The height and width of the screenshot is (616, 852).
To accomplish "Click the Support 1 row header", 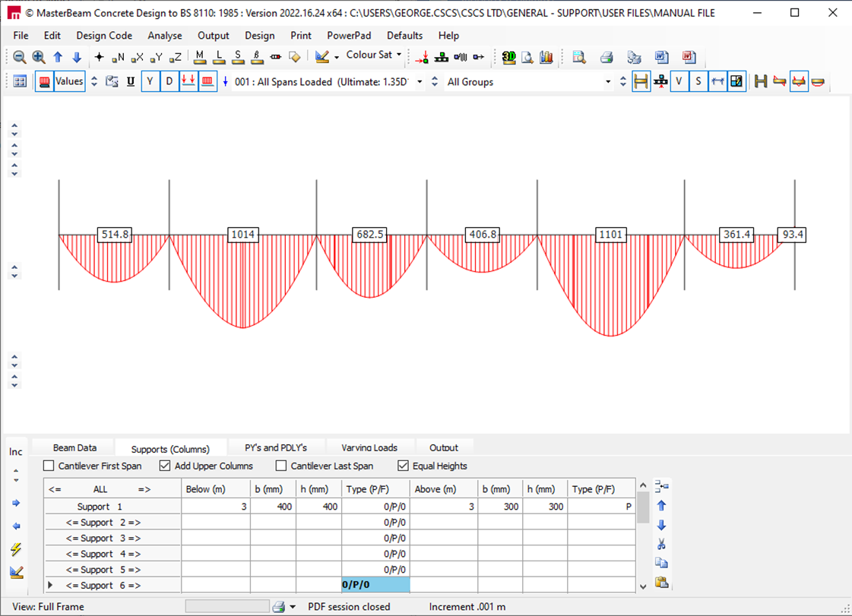I will [x=100, y=507].
